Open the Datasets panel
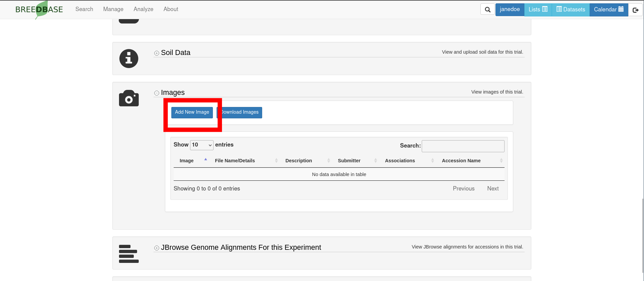644x281 pixels. [571, 9]
